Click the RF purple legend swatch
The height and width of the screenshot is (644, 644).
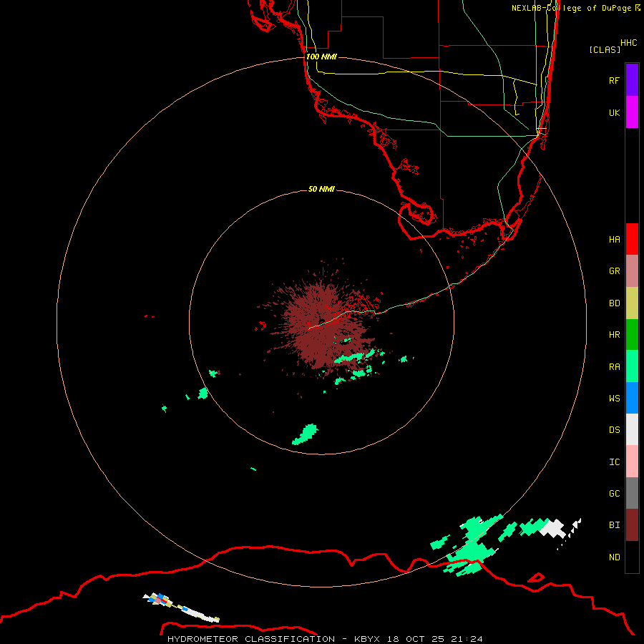click(632, 80)
